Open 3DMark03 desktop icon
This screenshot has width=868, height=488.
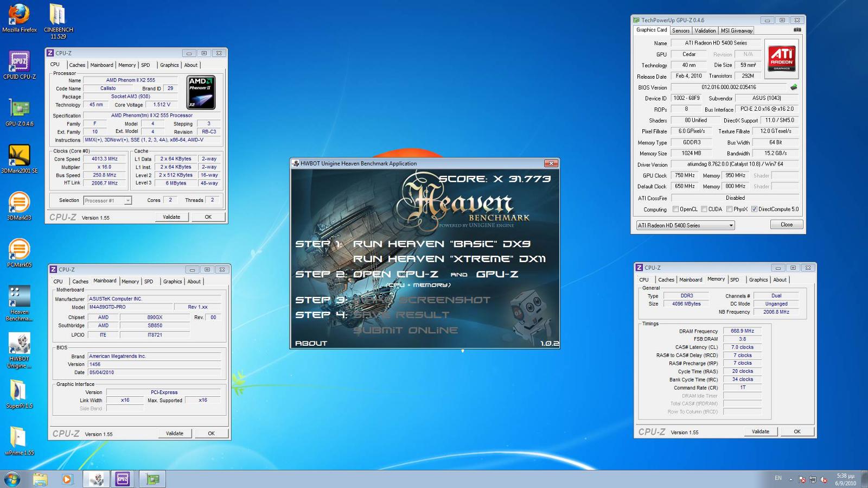pyautogui.click(x=20, y=206)
